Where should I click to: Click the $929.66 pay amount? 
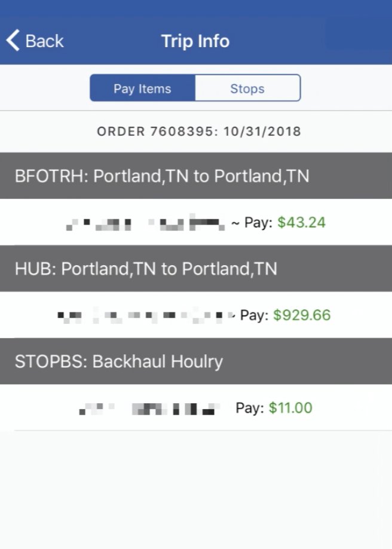click(x=302, y=315)
